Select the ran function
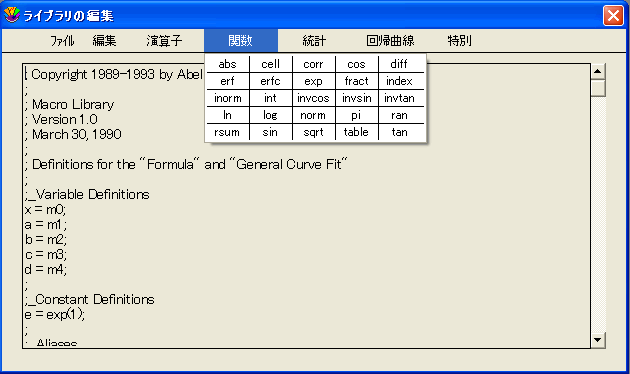The height and width of the screenshot is (374, 630). coord(399,115)
